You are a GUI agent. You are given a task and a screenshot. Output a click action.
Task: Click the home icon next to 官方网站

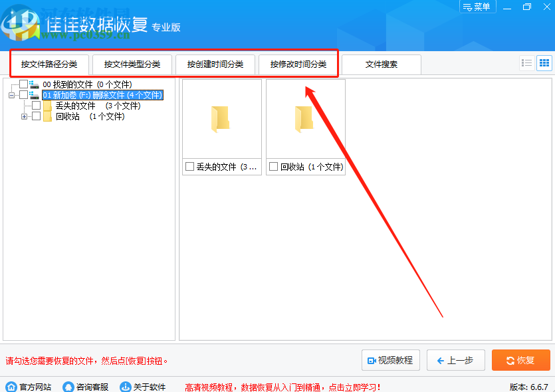(11, 387)
